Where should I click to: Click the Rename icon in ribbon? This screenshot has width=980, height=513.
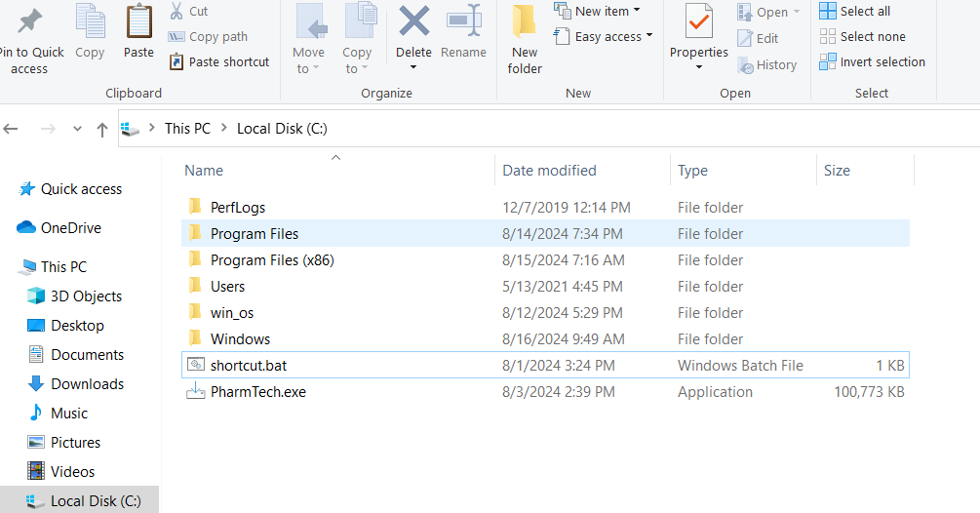click(x=463, y=23)
